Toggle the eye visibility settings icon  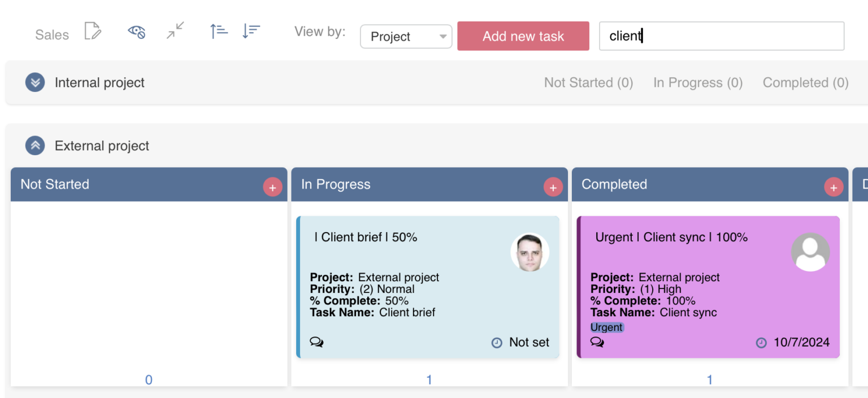[137, 31]
